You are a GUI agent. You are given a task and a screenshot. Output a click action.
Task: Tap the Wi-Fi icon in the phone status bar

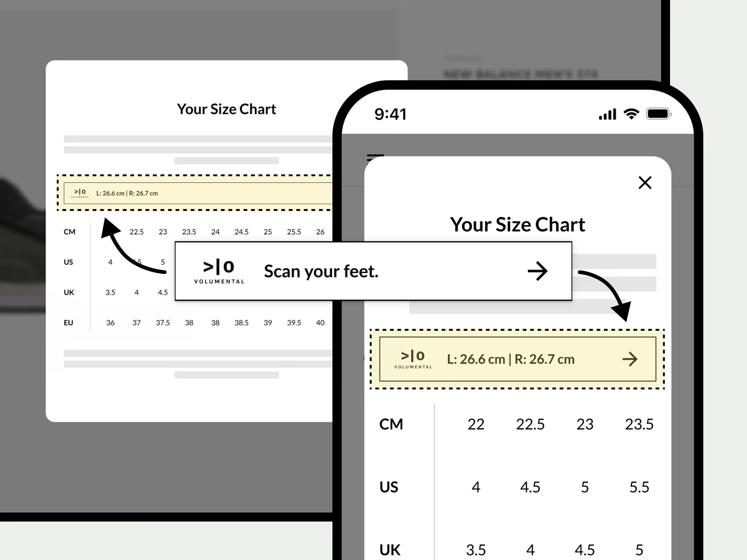pos(631,114)
